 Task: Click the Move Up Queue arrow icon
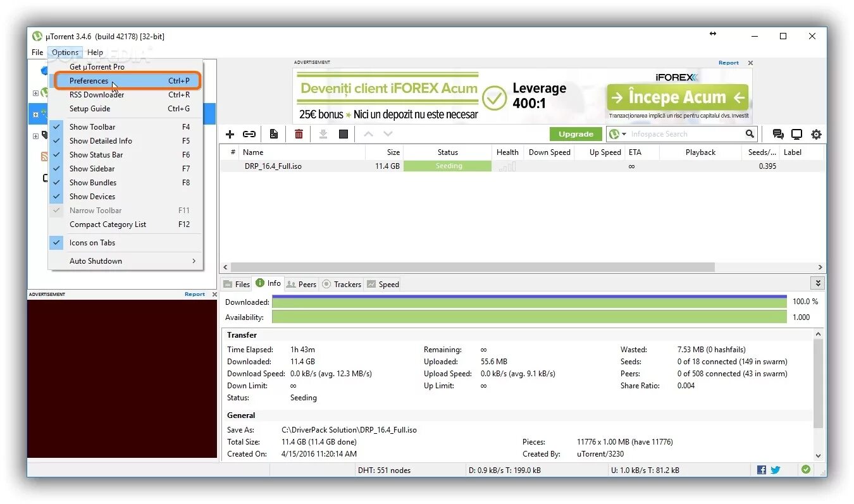point(369,134)
